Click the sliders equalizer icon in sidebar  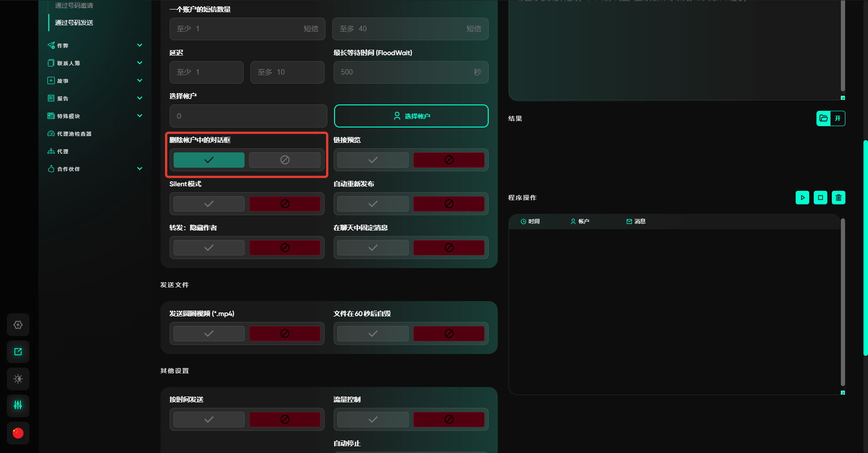point(18,406)
